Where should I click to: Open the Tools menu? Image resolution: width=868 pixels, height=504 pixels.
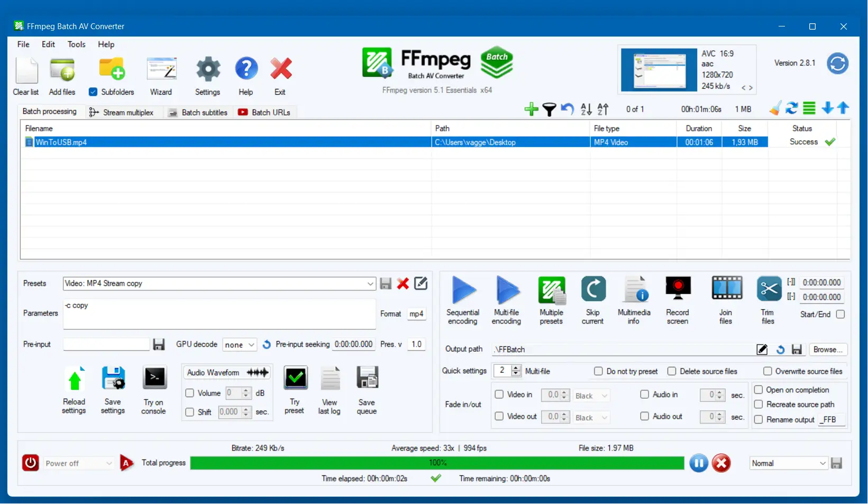point(76,44)
